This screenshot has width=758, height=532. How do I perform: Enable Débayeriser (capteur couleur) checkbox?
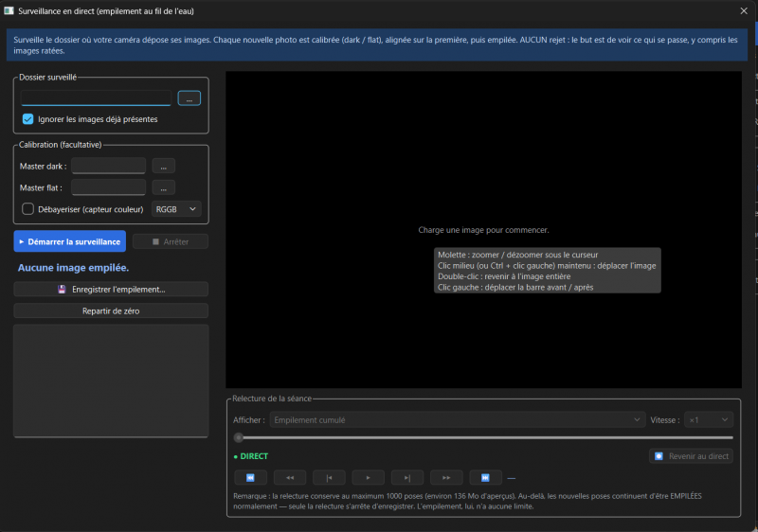point(28,209)
